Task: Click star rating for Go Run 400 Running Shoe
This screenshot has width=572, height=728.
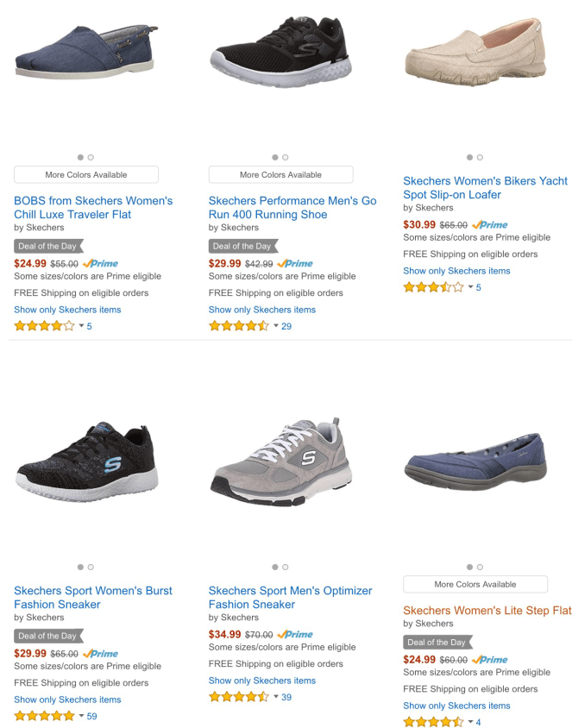Action: (239, 326)
